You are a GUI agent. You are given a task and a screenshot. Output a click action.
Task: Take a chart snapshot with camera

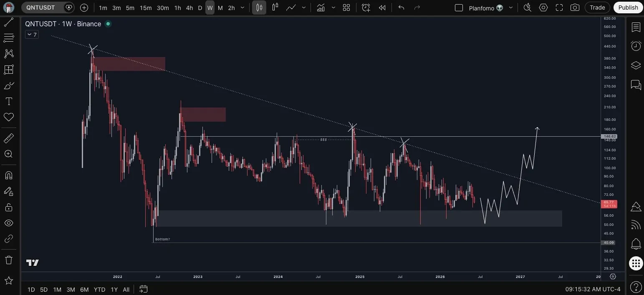coord(575,7)
